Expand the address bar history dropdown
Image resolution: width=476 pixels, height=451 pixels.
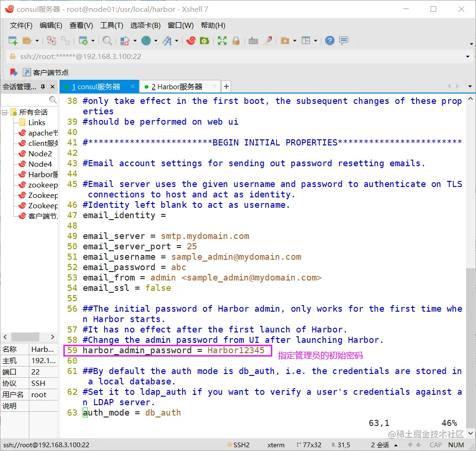[467, 57]
